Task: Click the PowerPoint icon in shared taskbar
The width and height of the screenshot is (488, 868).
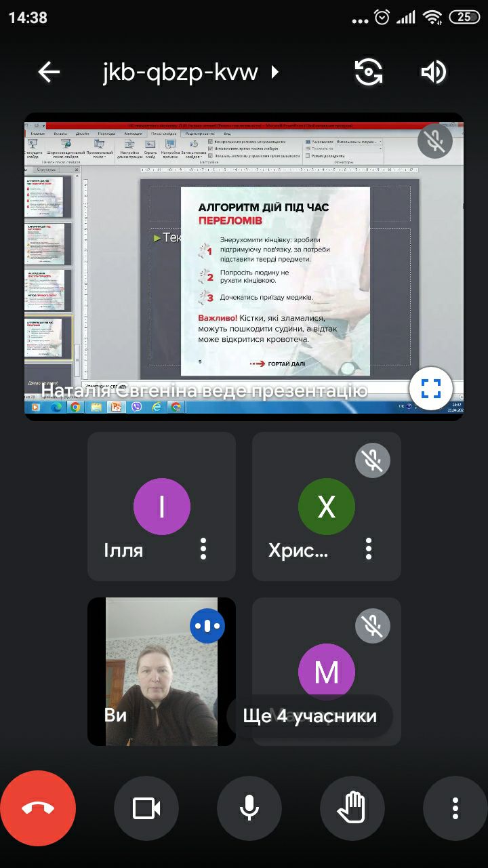Action: 116,407
